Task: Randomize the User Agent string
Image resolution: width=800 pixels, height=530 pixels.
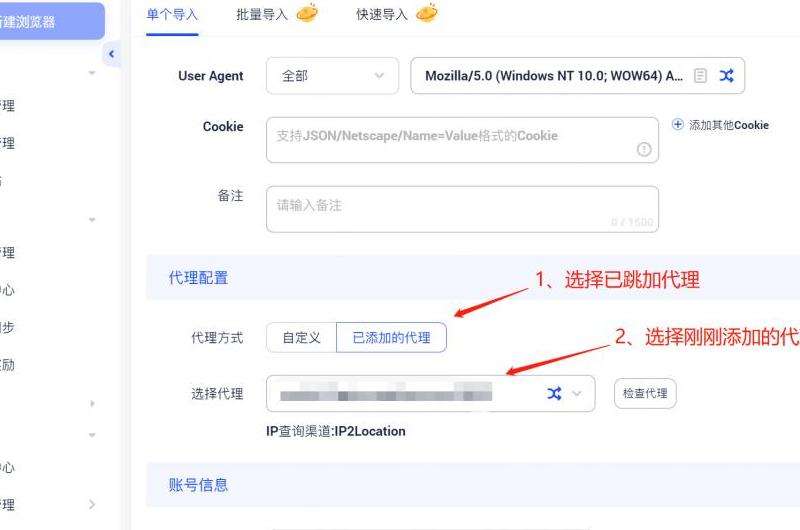Action: (727, 76)
